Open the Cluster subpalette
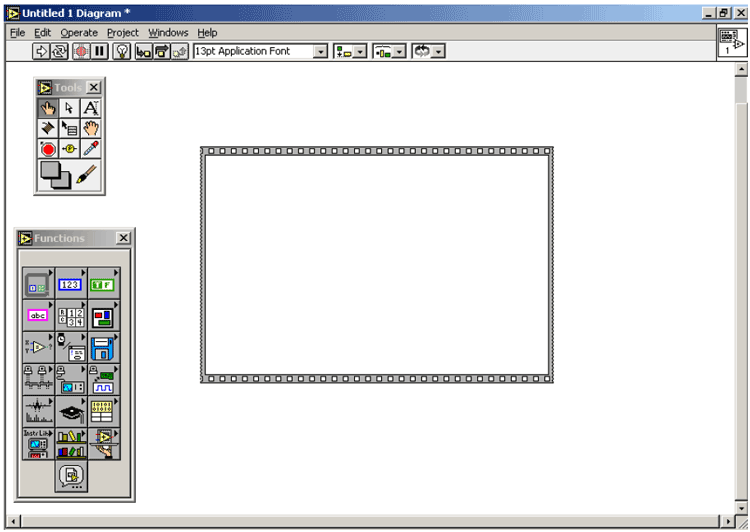750x532 pixels. 103,315
